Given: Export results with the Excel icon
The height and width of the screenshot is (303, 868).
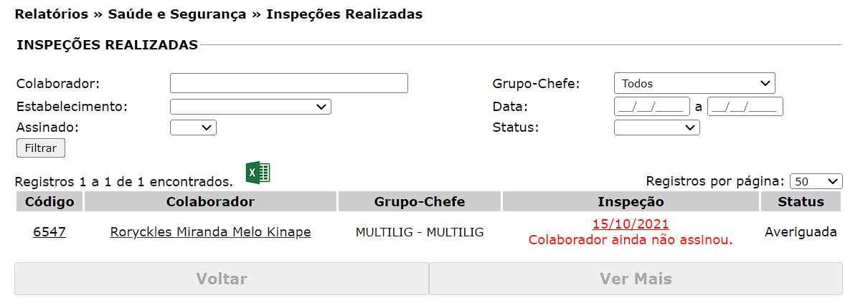Looking at the screenshot, I should coord(258,173).
